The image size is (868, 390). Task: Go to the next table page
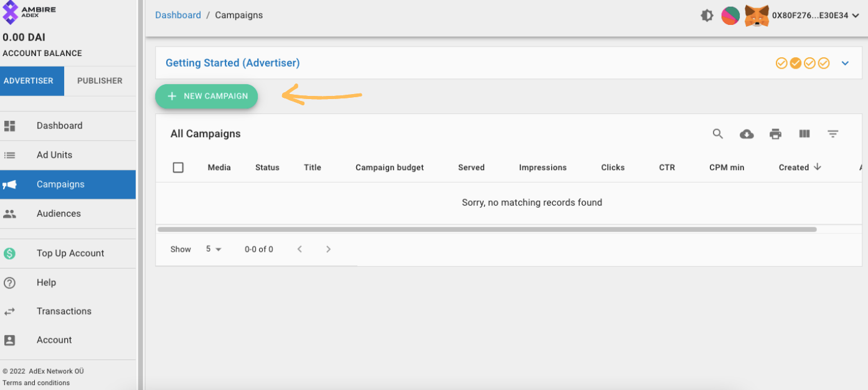(328, 249)
